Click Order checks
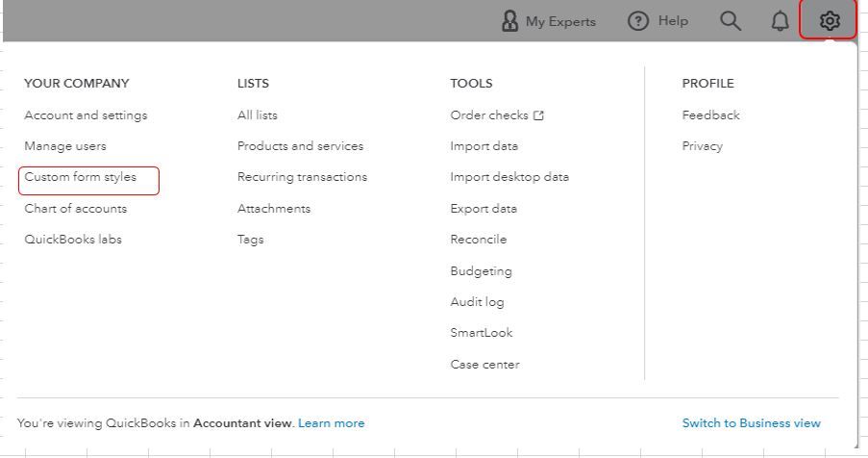 pos(489,115)
